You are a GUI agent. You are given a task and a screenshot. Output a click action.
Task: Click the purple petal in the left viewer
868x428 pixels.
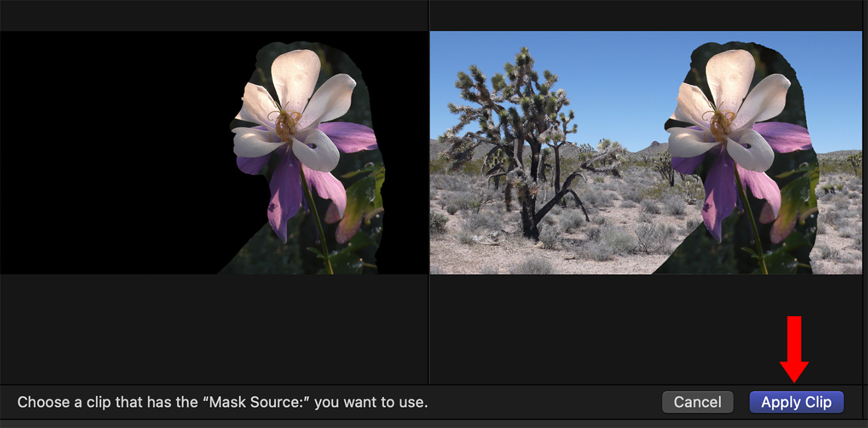point(285,192)
